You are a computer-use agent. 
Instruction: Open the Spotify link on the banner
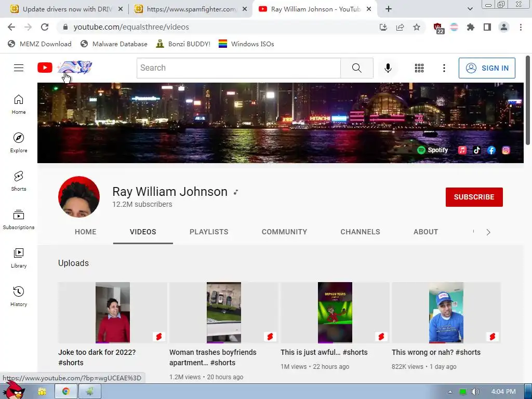pos(433,150)
